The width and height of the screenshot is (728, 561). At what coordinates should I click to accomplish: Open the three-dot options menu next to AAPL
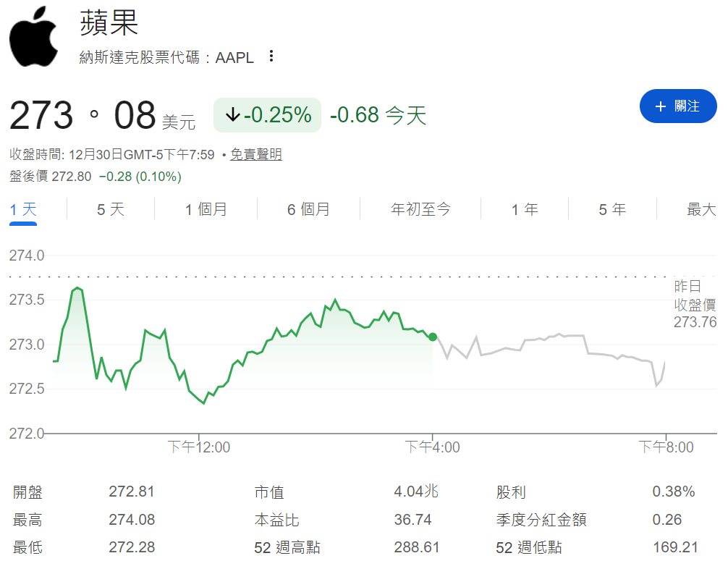pos(270,57)
